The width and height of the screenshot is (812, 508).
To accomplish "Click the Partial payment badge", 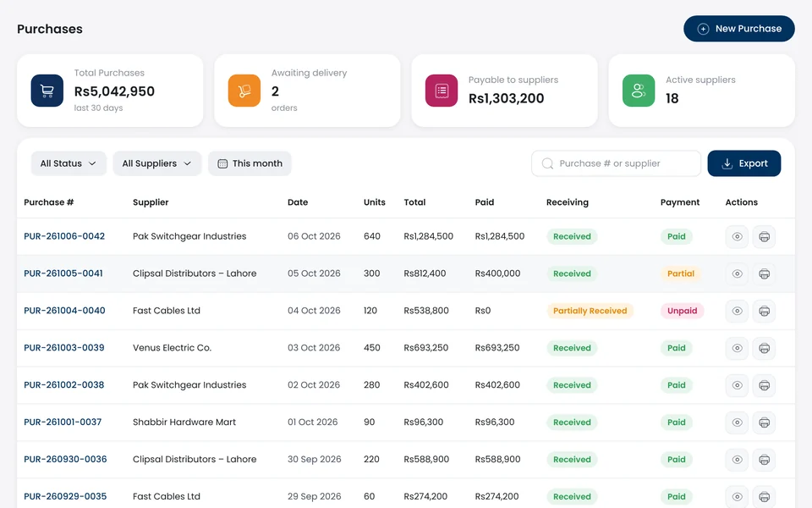I will (x=680, y=273).
